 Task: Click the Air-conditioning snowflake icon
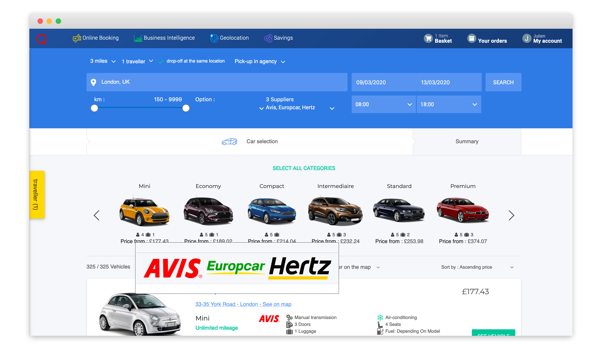[380, 317]
